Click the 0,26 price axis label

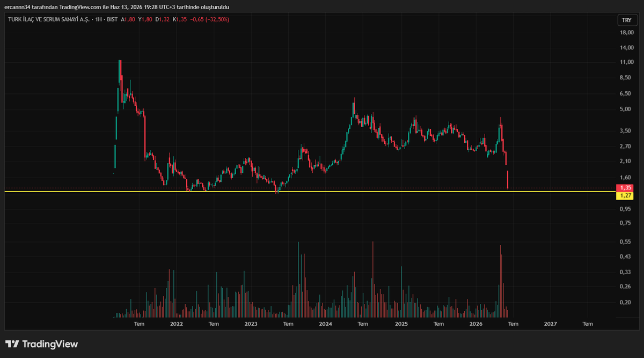pos(626,287)
